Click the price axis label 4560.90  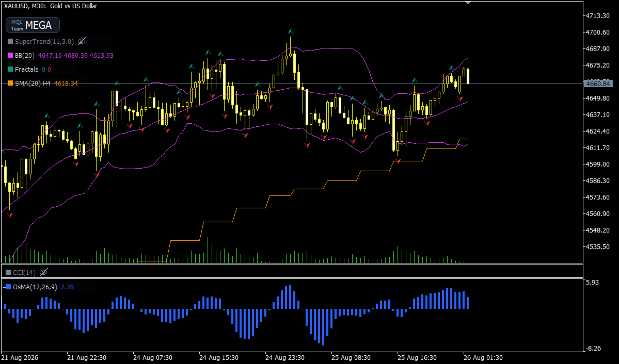pos(598,214)
